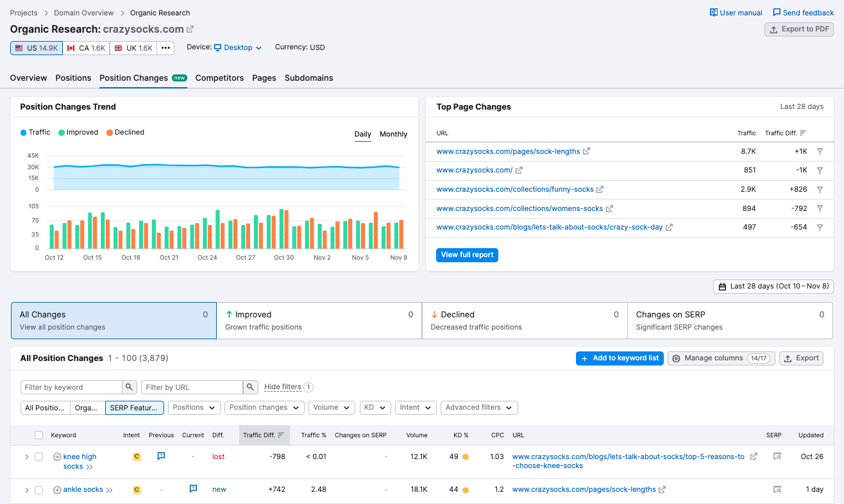
Task: Go to Overview tab
Action: pyautogui.click(x=28, y=78)
